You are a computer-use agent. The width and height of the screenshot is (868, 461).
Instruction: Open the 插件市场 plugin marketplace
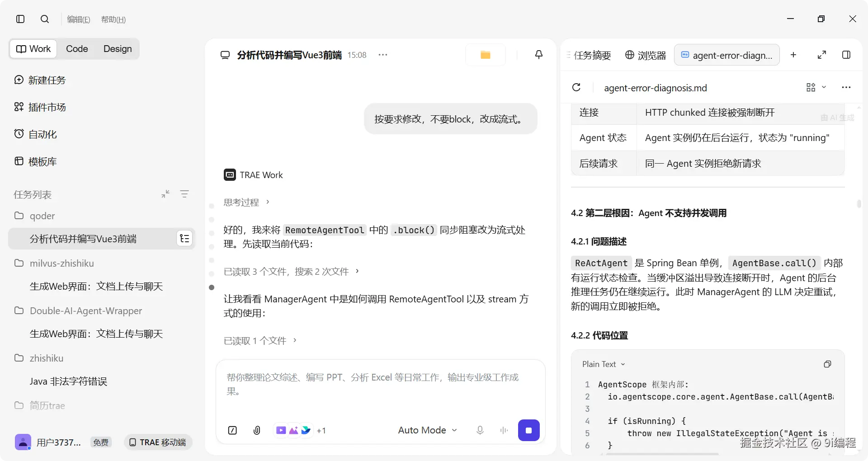(40, 107)
